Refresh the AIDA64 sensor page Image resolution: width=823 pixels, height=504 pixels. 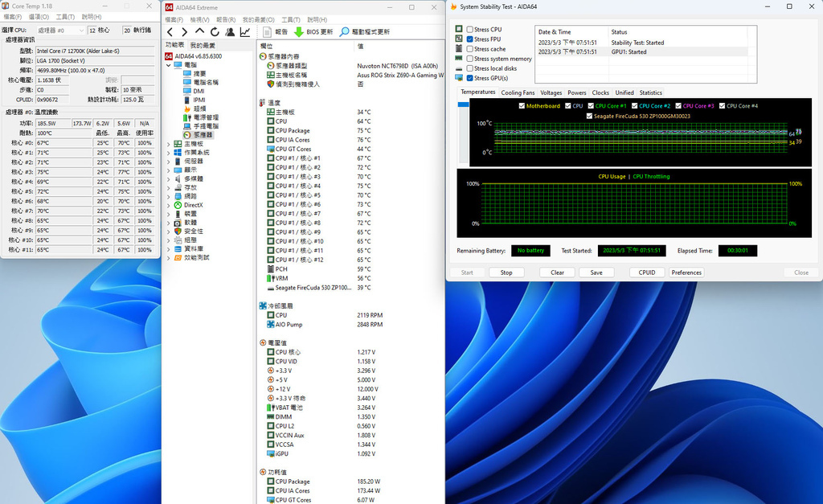(215, 32)
